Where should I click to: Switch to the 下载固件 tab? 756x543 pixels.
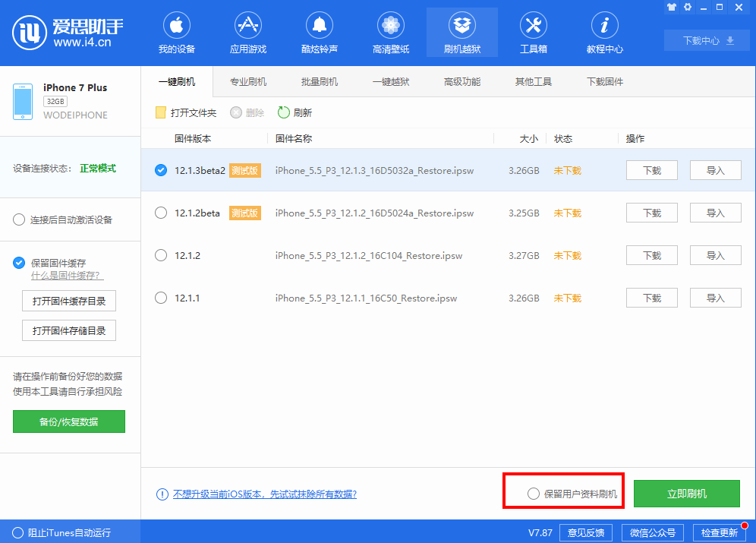pos(604,81)
